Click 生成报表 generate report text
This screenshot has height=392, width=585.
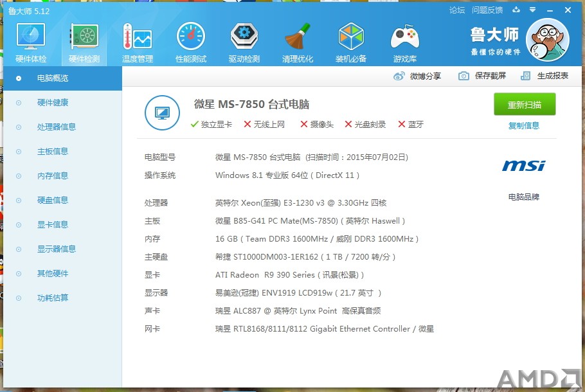(553, 76)
